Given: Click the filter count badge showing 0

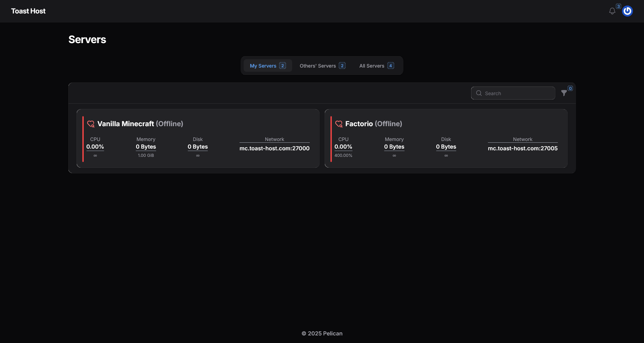Looking at the screenshot, I should pyautogui.click(x=570, y=88).
